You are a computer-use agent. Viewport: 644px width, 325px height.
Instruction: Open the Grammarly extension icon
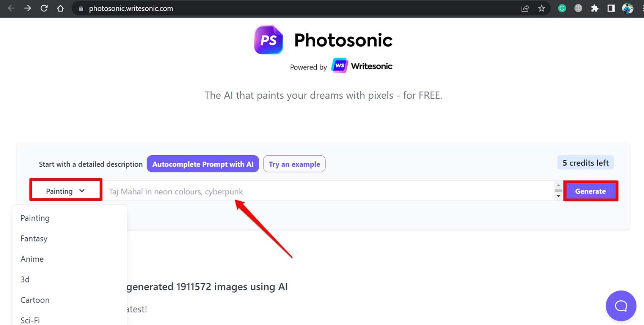coord(562,8)
